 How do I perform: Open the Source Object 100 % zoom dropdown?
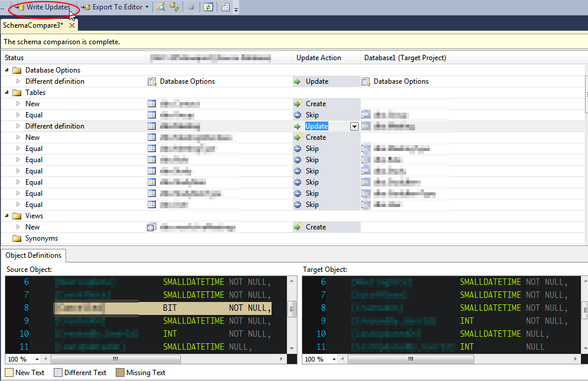click(x=37, y=359)
